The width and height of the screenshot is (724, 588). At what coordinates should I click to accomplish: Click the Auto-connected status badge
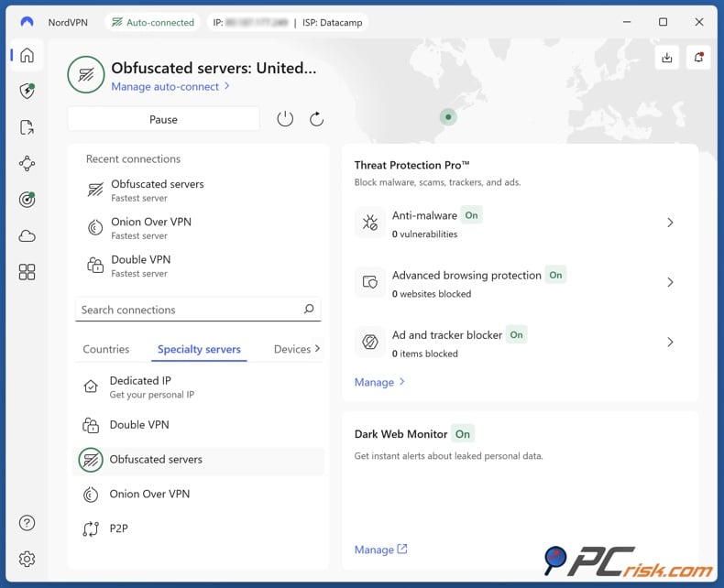153,22
